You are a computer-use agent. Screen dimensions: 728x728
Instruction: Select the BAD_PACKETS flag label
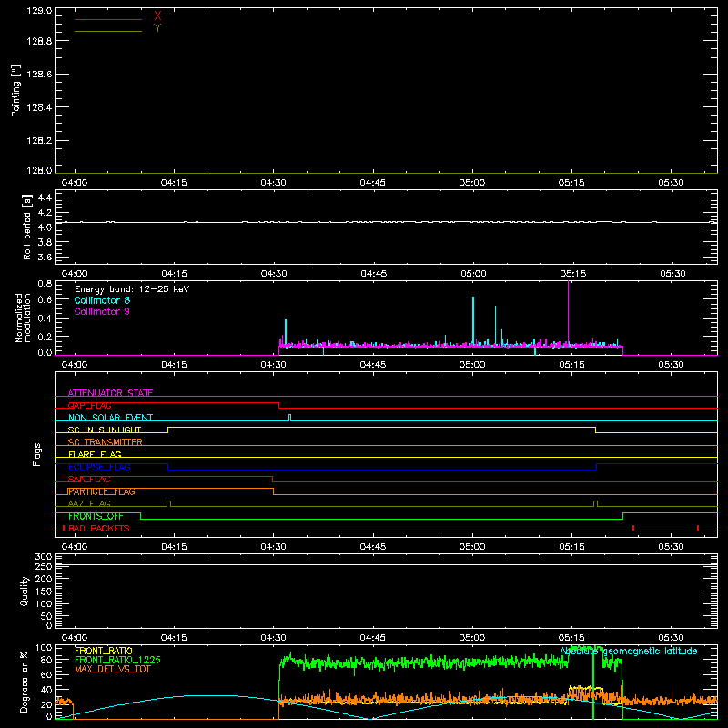(x=99, y=528)
